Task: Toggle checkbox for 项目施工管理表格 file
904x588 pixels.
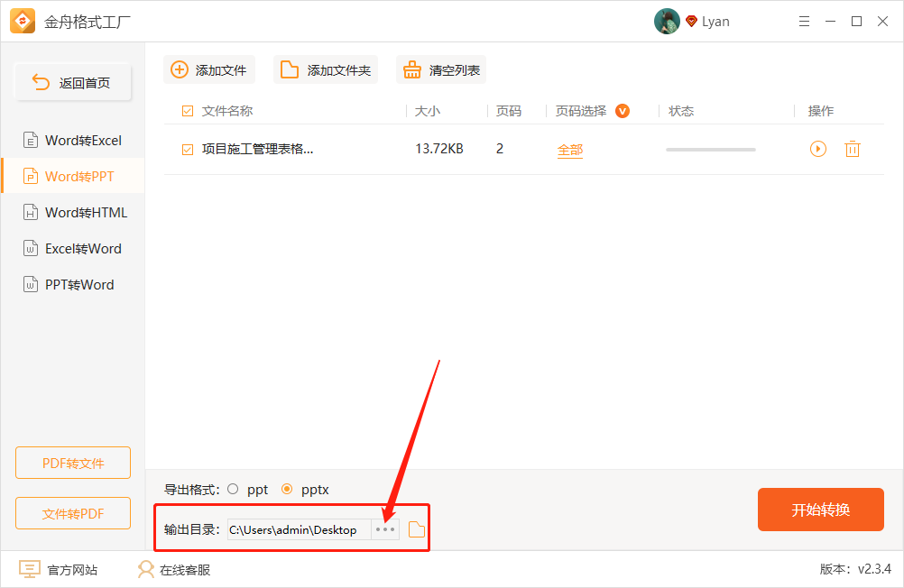Action: tap(188, 150)
